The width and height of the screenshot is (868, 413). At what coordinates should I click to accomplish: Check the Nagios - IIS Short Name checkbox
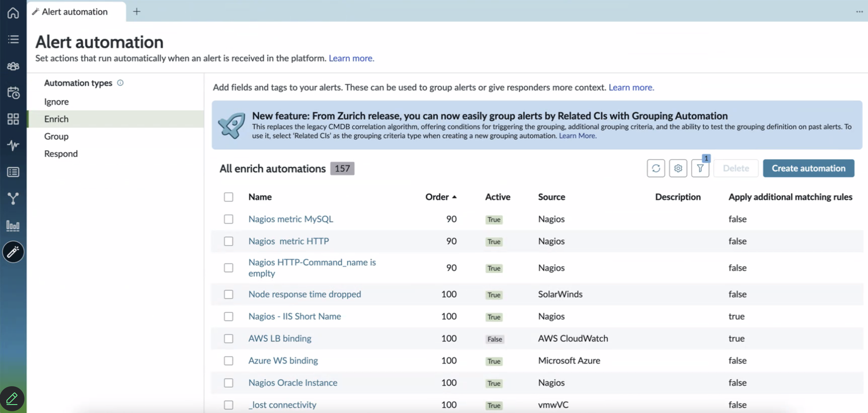point(229,317)
